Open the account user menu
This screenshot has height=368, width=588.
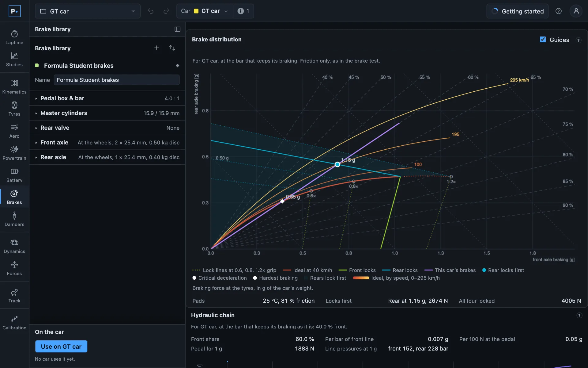[x=576, y=11]
